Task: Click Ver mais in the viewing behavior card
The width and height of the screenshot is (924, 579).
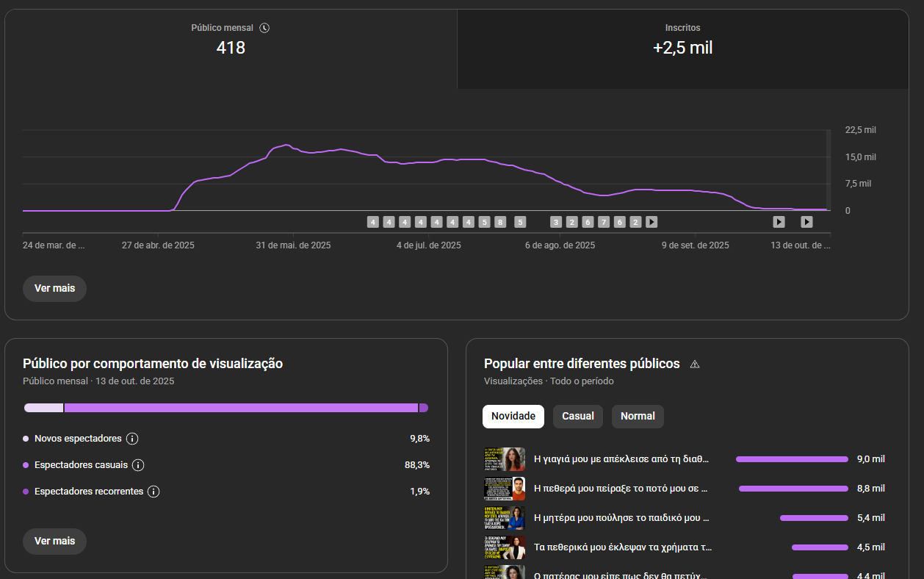Action: point(54,541)
